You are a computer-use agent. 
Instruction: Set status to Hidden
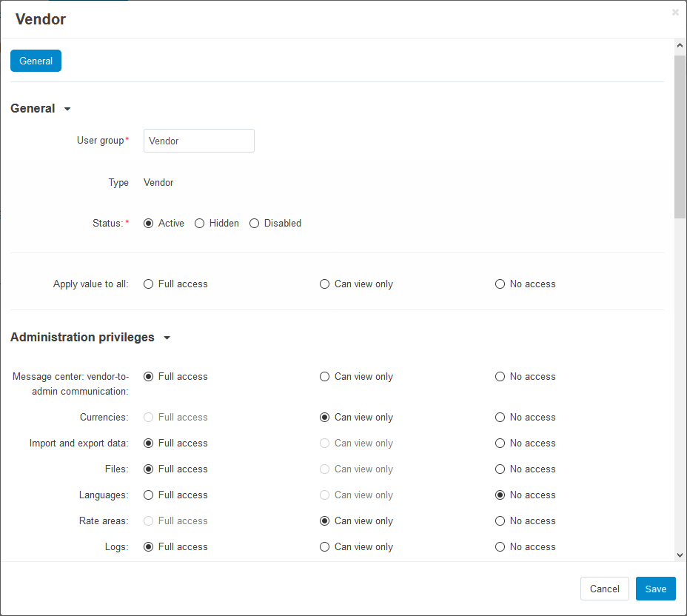(x=199, y=224)
